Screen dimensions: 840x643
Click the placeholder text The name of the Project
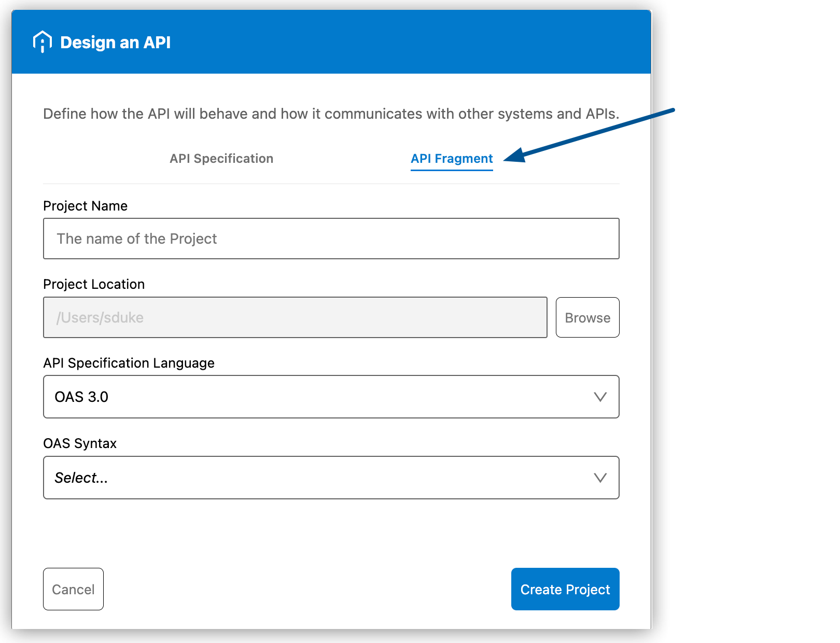pyautogui.click(x=137, y=239)
